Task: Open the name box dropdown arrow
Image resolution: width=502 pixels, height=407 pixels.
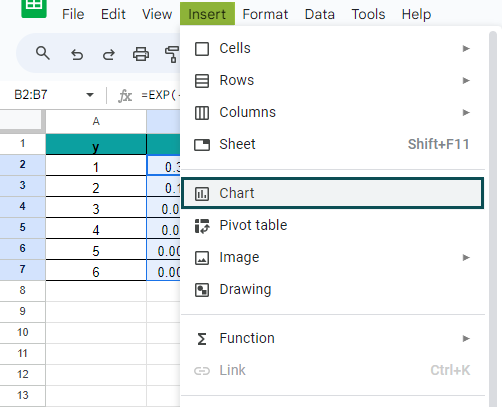Action: 90,95
